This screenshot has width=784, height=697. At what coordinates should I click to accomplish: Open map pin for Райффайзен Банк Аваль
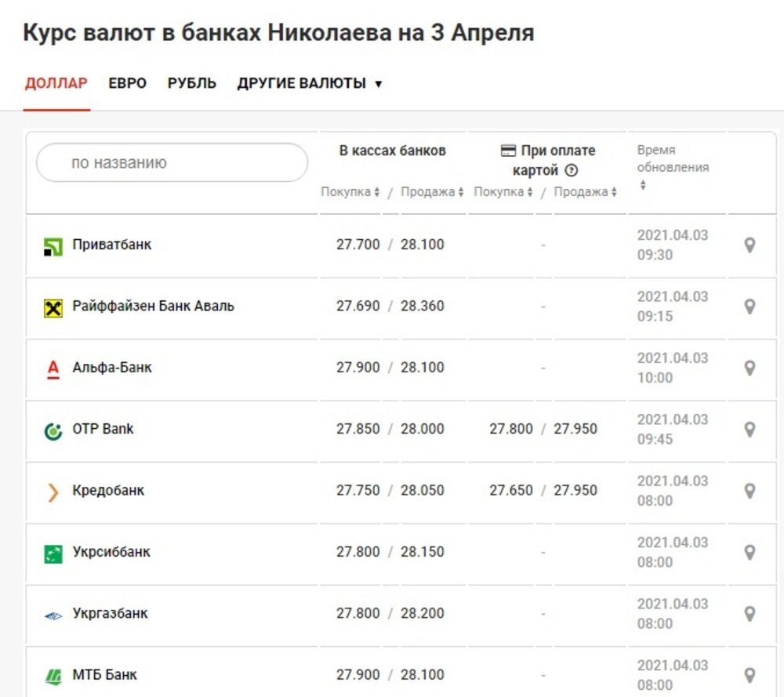click(x=750, y=307)
